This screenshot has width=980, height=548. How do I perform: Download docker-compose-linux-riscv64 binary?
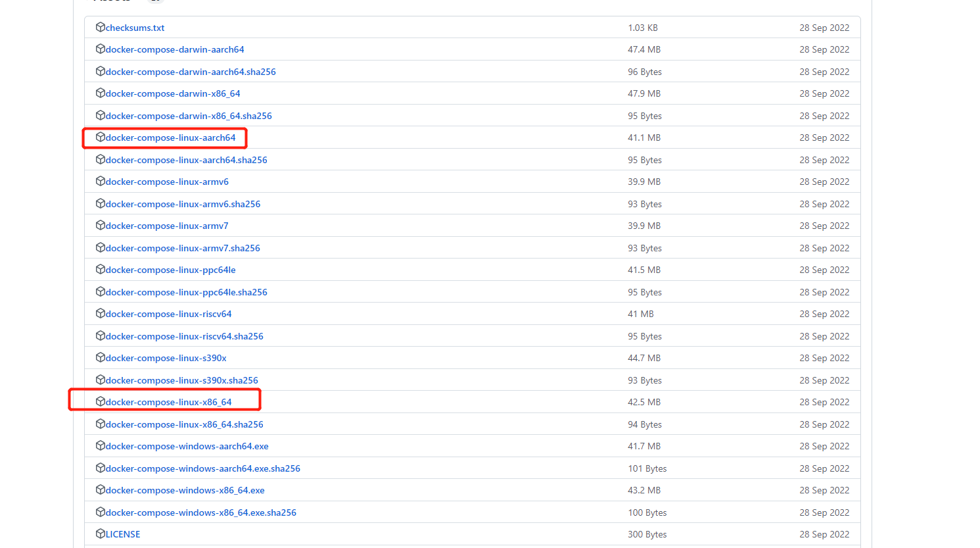click(168, 314)
